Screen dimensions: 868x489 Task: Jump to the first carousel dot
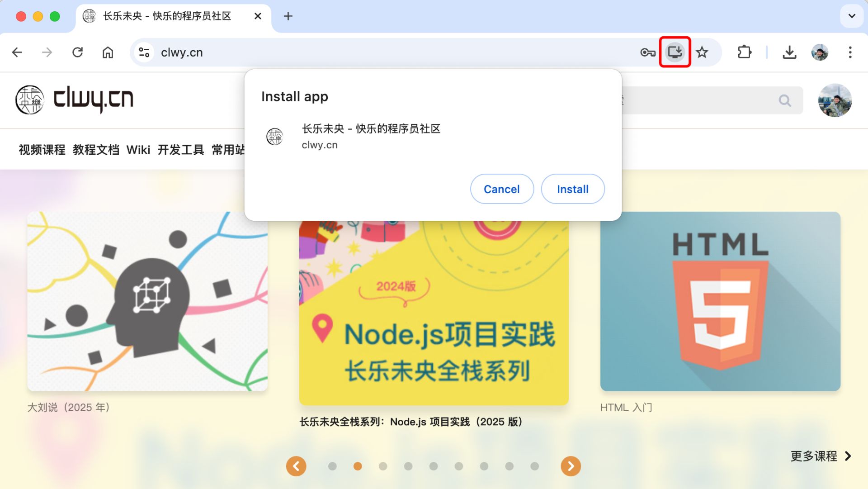tap(332, 466)
